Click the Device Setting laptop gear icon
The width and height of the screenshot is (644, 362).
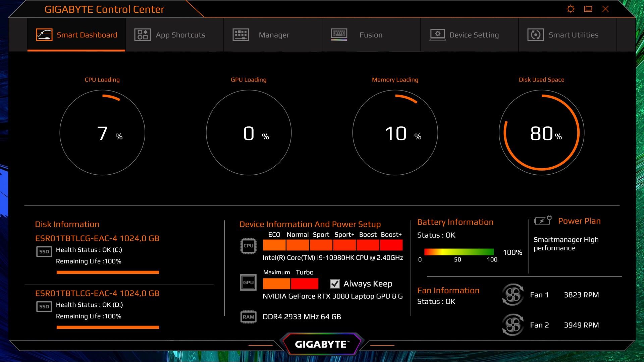437,35
